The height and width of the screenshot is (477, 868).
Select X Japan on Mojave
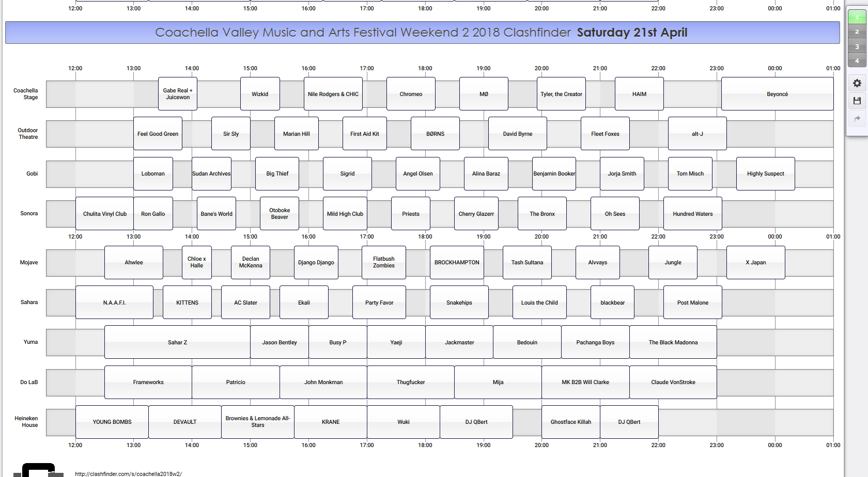pos(756,262)
